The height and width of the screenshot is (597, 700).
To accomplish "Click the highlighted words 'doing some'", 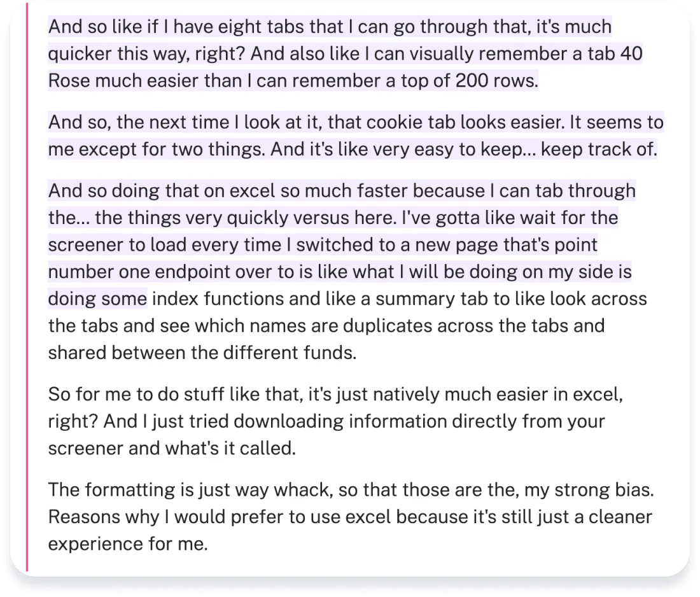I will coord(97,298).
